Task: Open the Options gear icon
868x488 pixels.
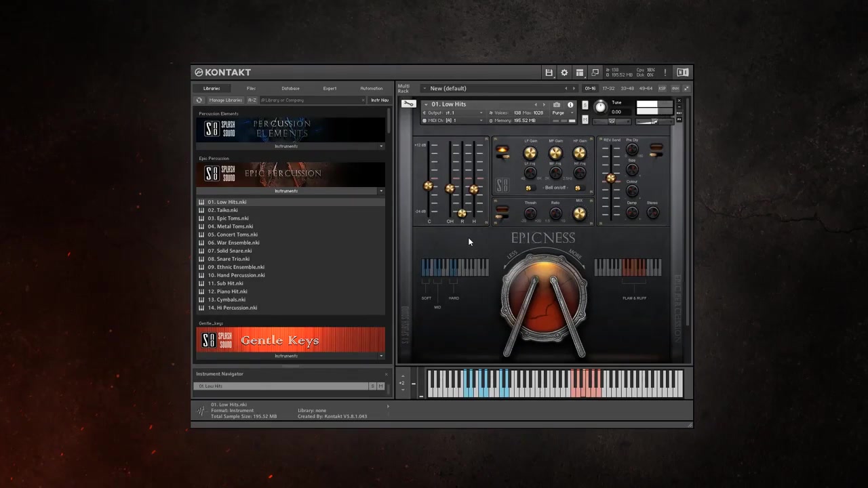Action: pos(564,73)
